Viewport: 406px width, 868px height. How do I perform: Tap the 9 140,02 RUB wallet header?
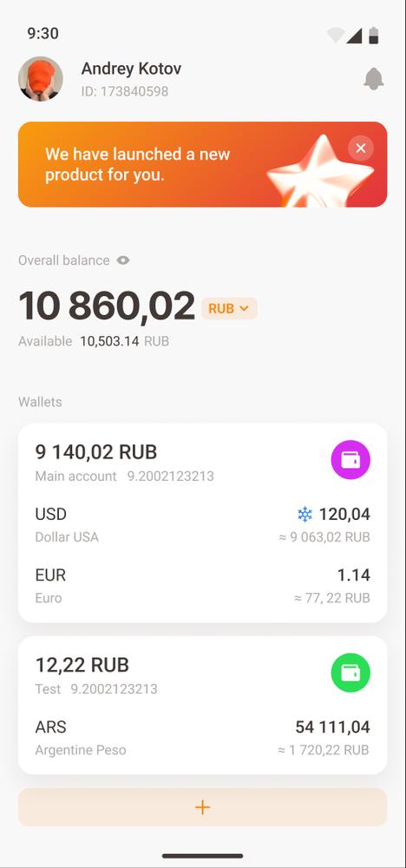[96, 451]
